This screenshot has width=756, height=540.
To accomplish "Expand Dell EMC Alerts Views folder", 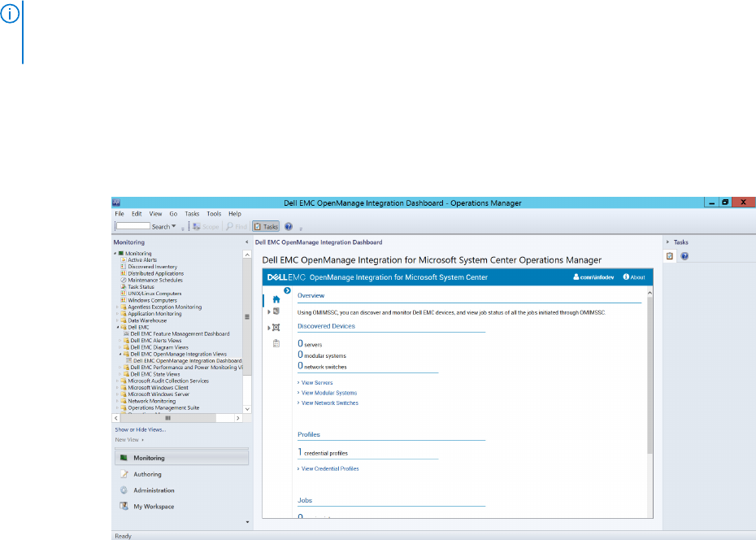I will point(120,341).
